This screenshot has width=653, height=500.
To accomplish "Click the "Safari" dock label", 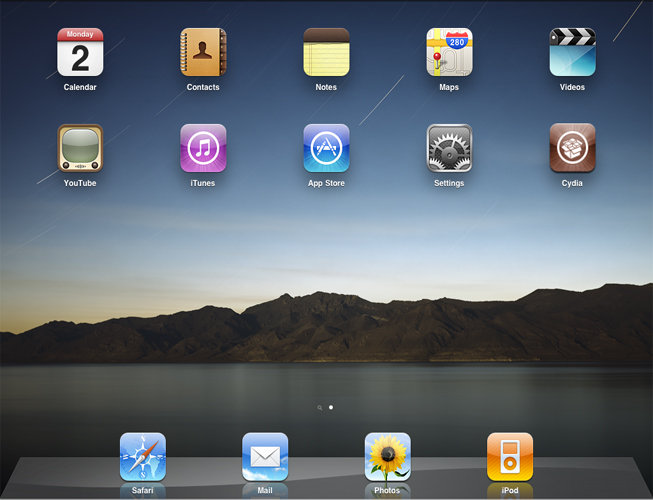I will point(142,490).
